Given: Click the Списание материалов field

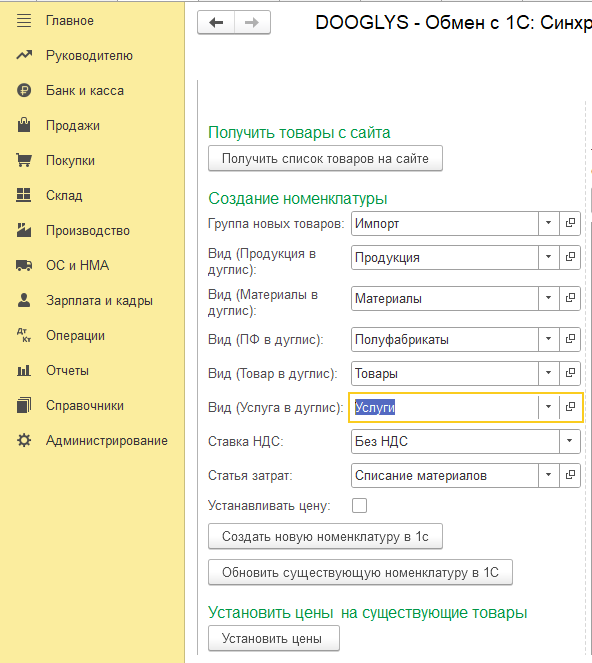Looking at the screenshot, I should click(x=444, y=475).
